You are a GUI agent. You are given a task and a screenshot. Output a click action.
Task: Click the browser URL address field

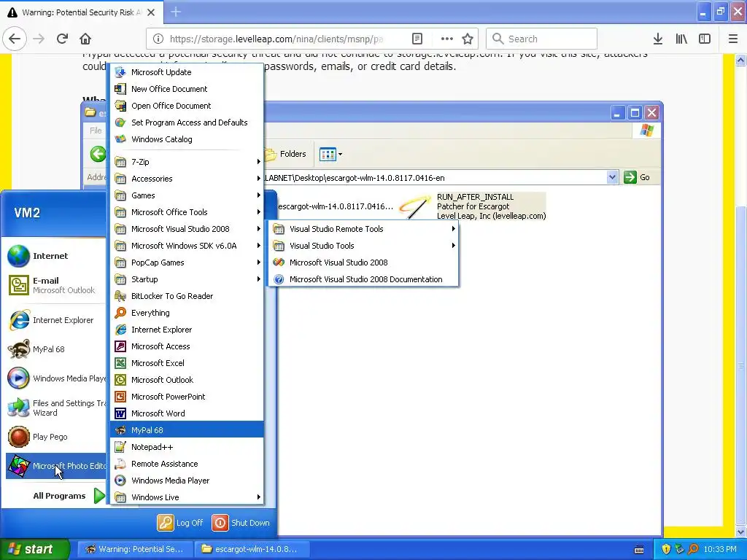tap(277, 39)
